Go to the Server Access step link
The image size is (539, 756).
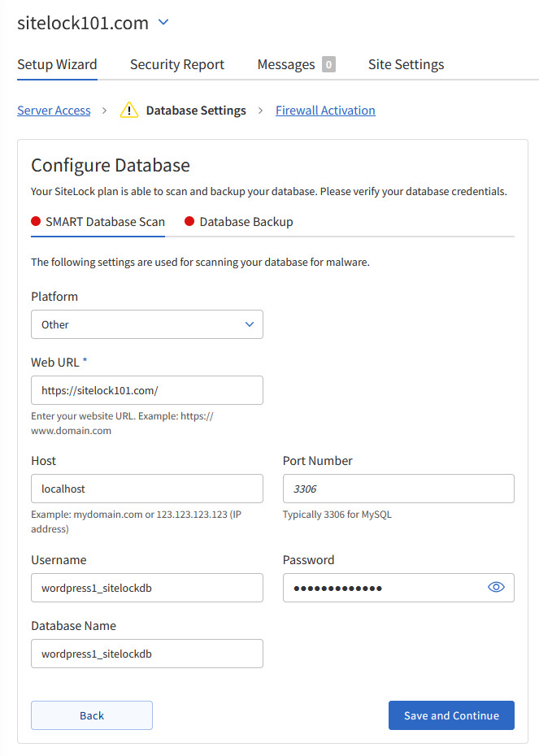pos(54,111)
